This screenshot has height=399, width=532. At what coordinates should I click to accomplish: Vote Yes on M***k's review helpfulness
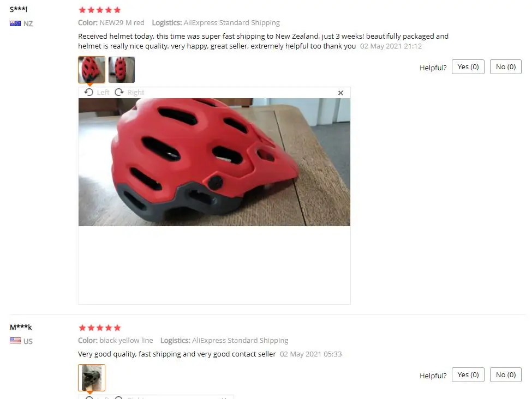click(468, 374)
